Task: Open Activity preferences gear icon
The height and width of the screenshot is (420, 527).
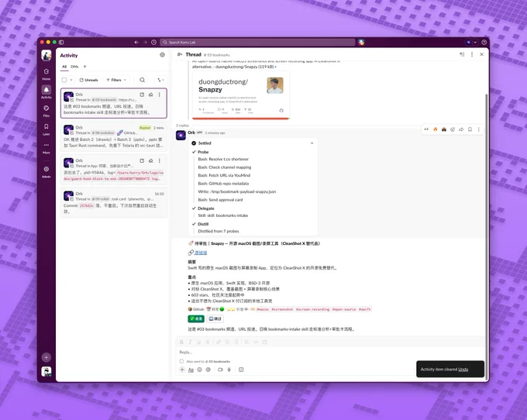Action: click(x=162, y=55)
